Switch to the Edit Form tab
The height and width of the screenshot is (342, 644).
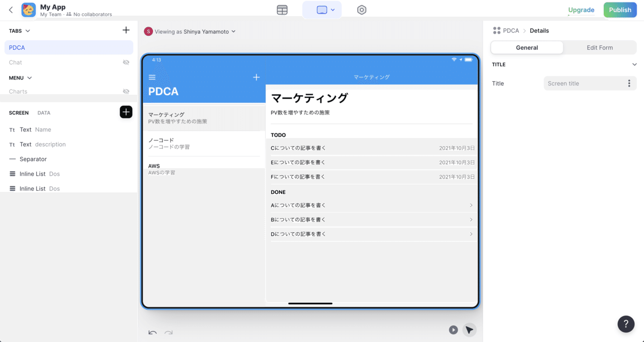[x=600, y=47]
